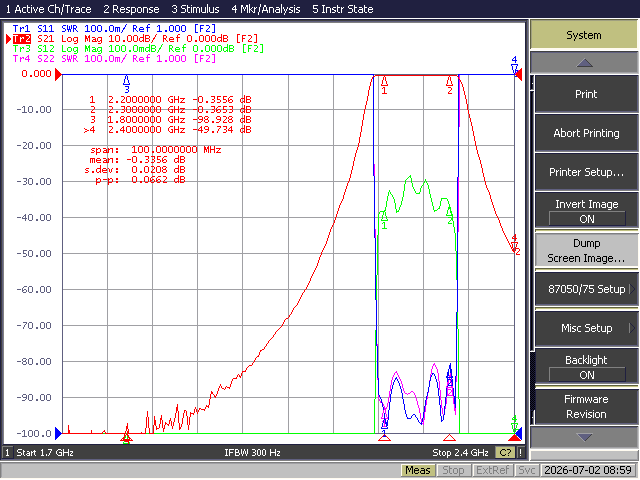Click the ExtRef status indicator
The height and width of the screenshot is (480, 640).
click(492, 470)
